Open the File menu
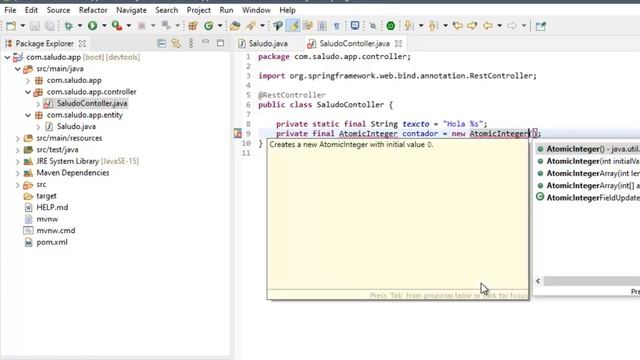640x360 pixels. 10,10
